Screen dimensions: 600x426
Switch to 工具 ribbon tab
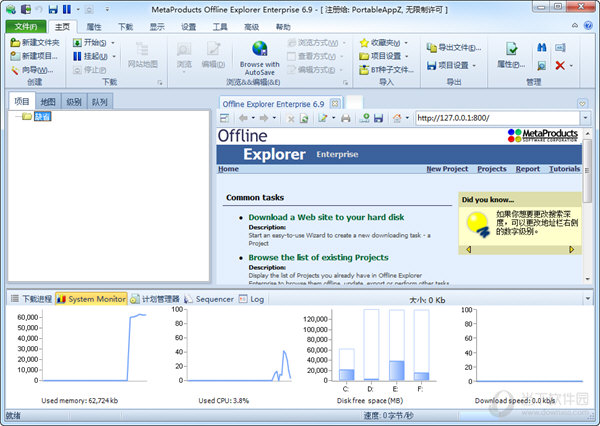coord(220,26)
